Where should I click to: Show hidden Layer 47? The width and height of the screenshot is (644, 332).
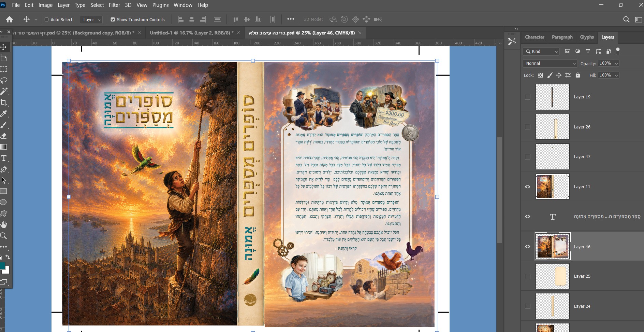[528, 157]
